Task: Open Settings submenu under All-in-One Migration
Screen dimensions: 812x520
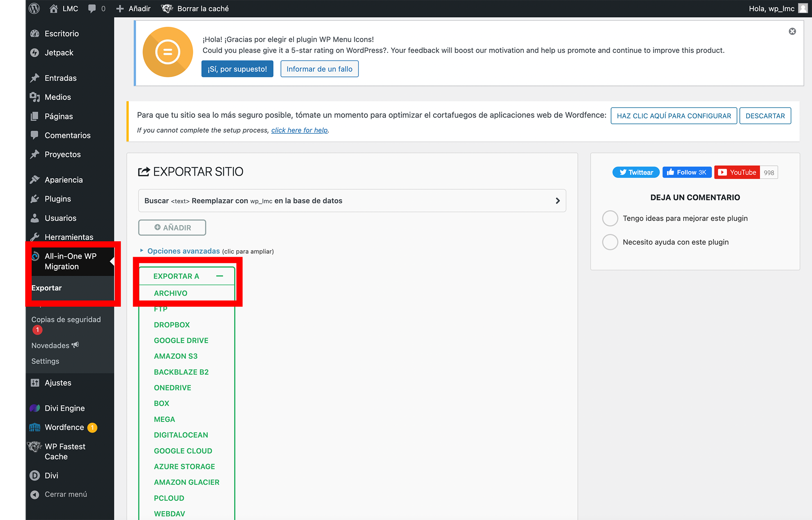Action: (45, 361)
